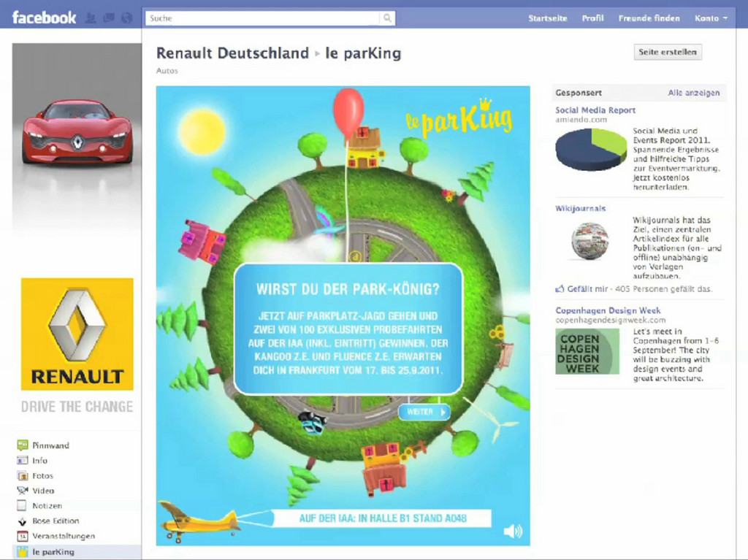Open the Veranstaltungen tab
The width and height of the screenshot is (748, 560).
pyautogui.click(x=64, y=536)
